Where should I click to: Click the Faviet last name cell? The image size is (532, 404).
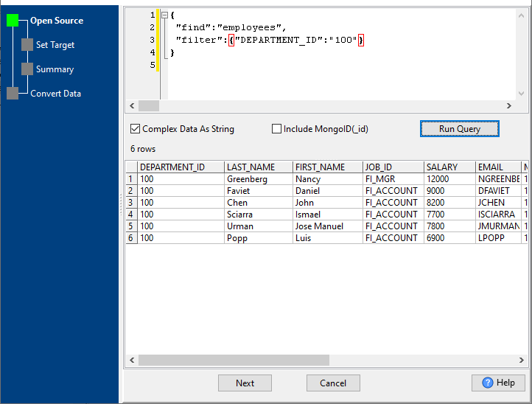tap(258, 191)
